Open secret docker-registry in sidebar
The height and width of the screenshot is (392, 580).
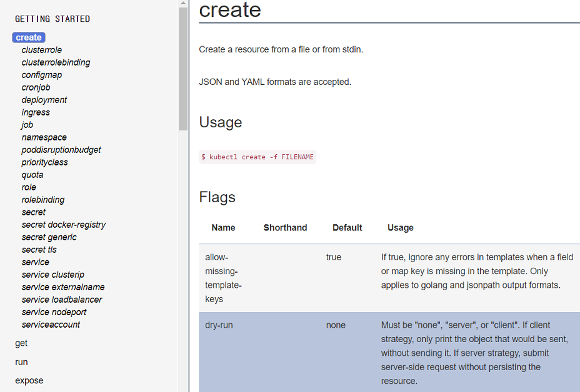[x=64, y=225]
